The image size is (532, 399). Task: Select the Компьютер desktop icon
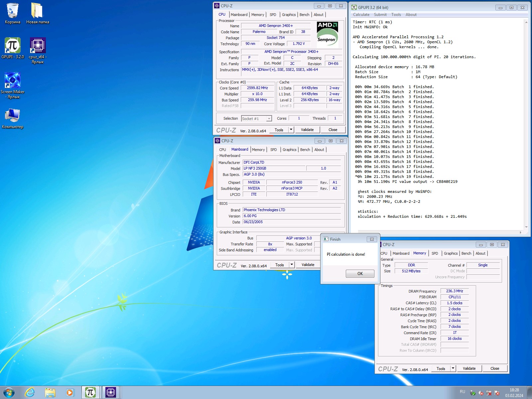coord(13,118)
